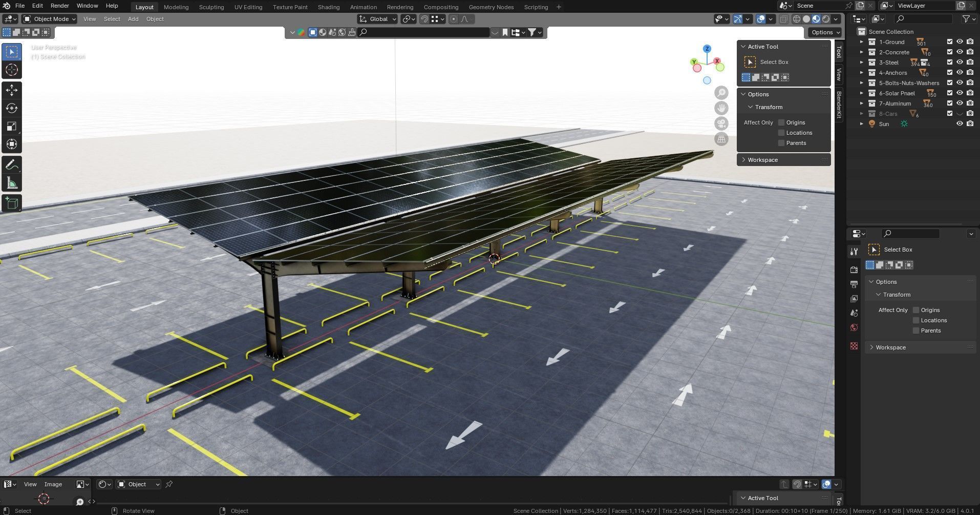Hide 2-Concrete collection in viewport
This screenshot has width=980, height=515.
click(x=960, y=52)
